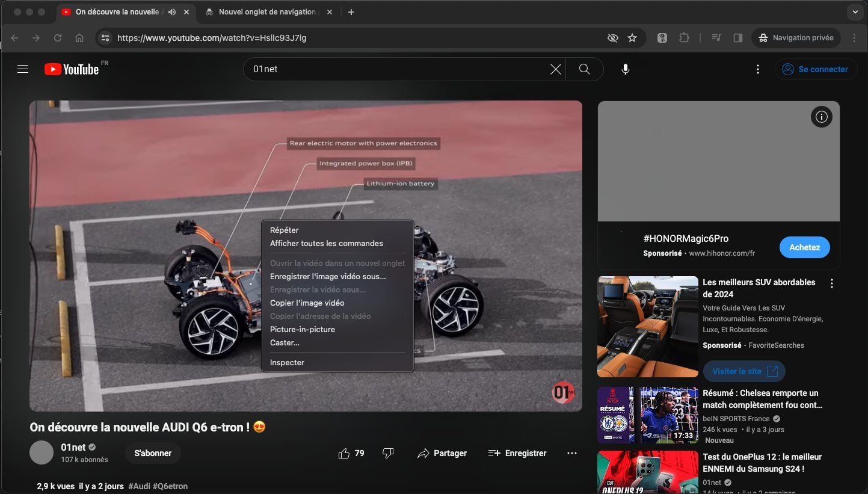Image resolution: width=868 pixels, height=494 pixels.
Task: Select Répéter in the context menu
Action: (285, 230)
